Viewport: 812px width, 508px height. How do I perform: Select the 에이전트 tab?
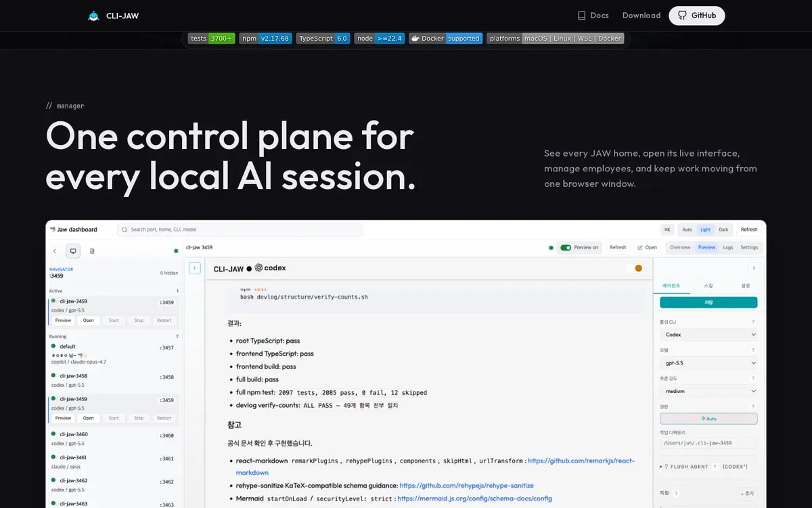click(671, 287)
